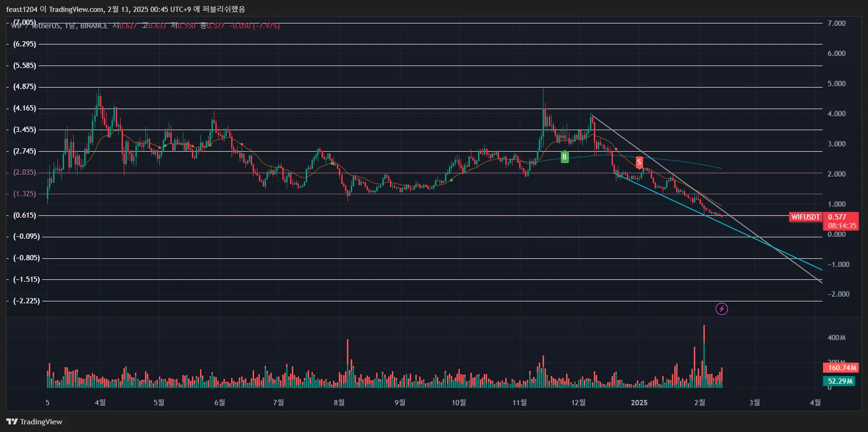Click the 3.000 price axis label

836,144
